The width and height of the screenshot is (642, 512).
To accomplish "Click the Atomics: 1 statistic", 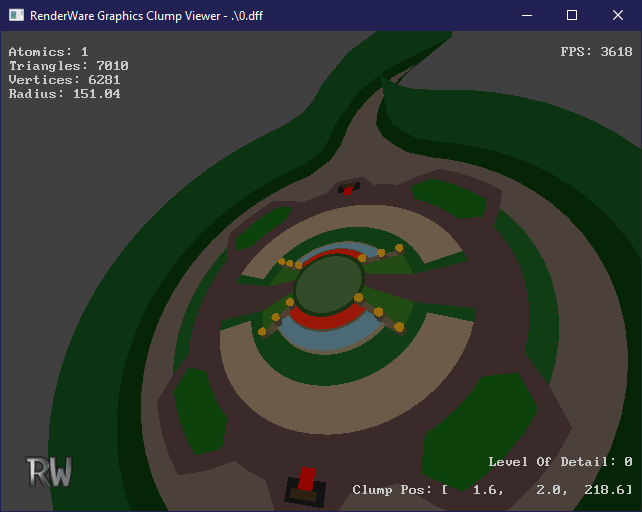I will pyautogui.click(x=48, y=52).
